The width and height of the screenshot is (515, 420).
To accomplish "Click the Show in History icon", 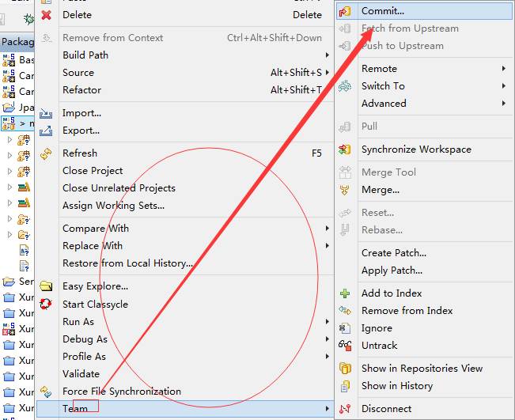I will click(x=345, y=386).
